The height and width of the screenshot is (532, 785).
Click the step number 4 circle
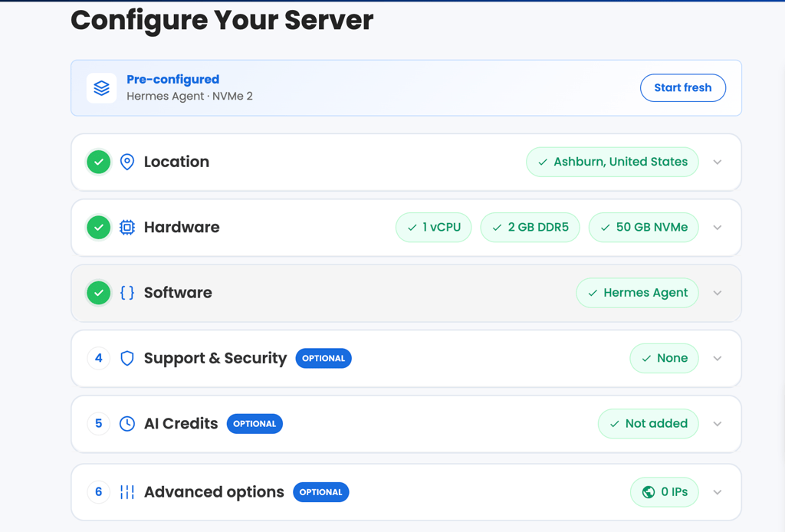(x=99, y=358)
